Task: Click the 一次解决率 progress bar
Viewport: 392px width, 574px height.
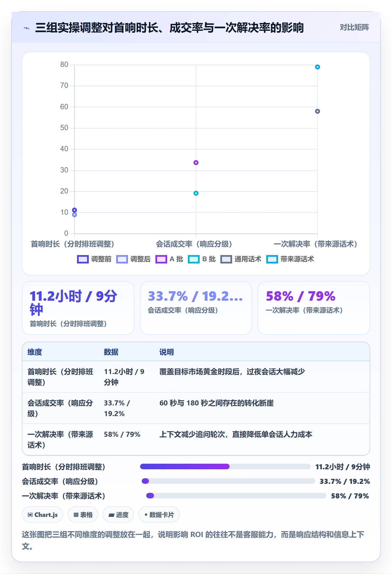Action: click(x=236, y=496)
